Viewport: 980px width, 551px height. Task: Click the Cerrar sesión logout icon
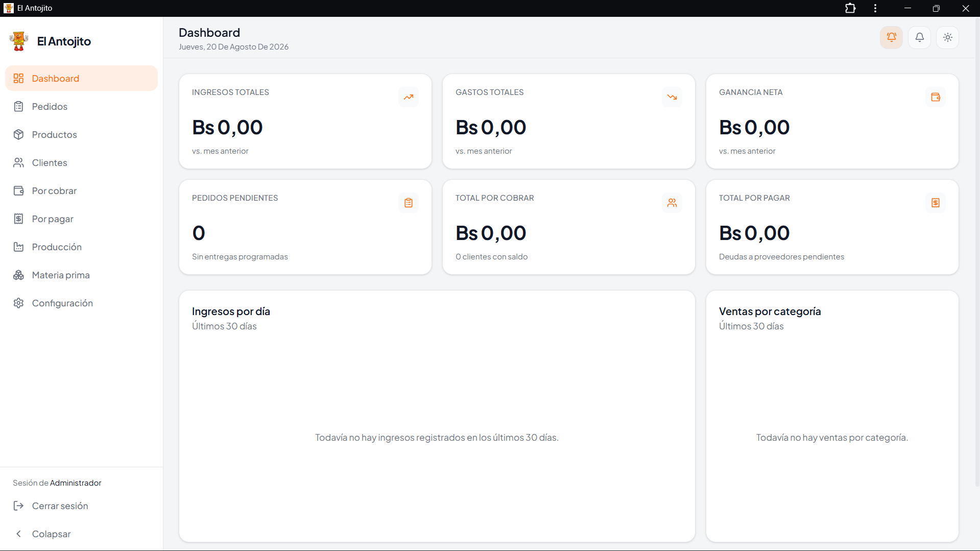tap(18, 506)
